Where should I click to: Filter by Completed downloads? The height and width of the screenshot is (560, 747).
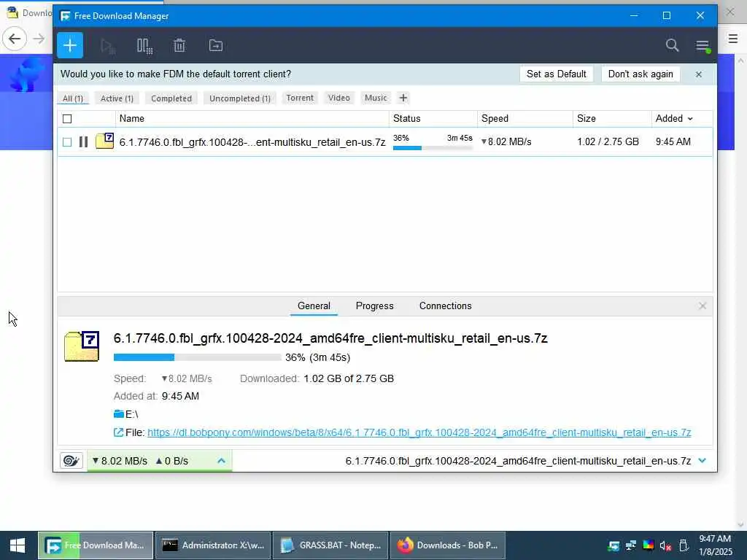(x=171, y=98)
